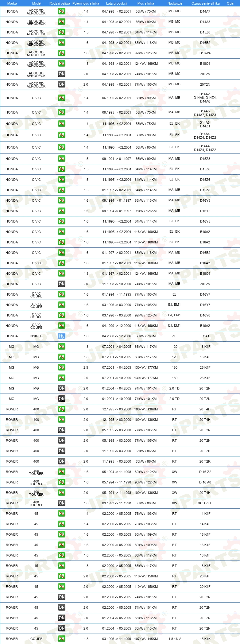
Task: Select the 107kW / 145KM power cell
Action: (x=146, y=639)
